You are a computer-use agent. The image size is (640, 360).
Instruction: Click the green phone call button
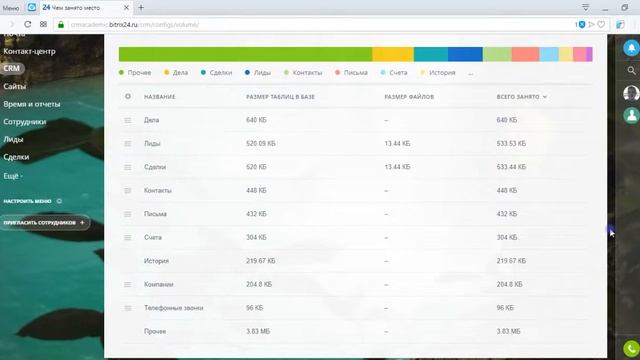pyautogui.click(x=631, y=349)
